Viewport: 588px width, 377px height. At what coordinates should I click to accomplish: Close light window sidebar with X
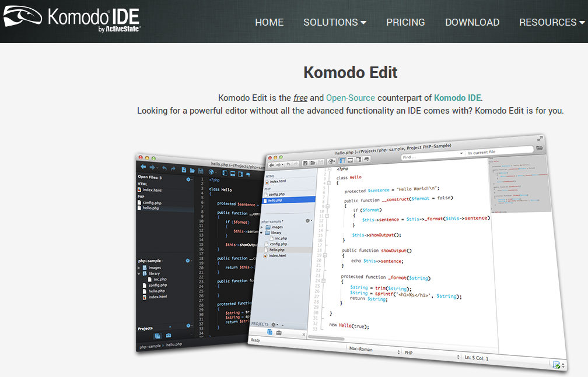(304, 334)
